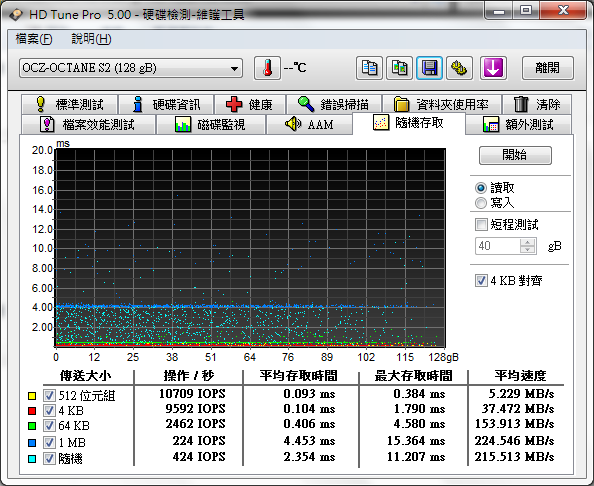
Task: Click the 224 IOPS value
Action: pos(199,441)
